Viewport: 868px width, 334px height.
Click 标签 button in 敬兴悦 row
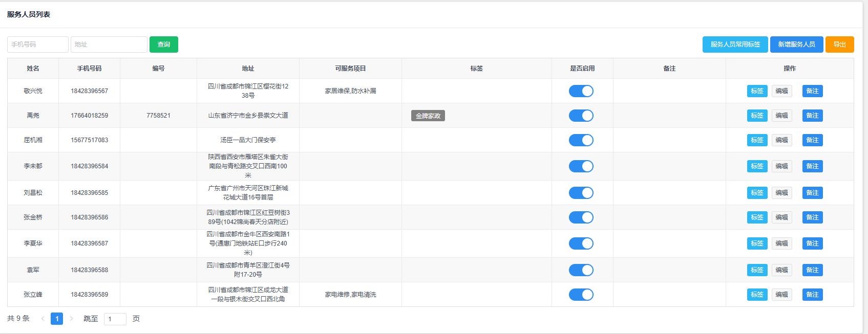(x=757, y=91)
